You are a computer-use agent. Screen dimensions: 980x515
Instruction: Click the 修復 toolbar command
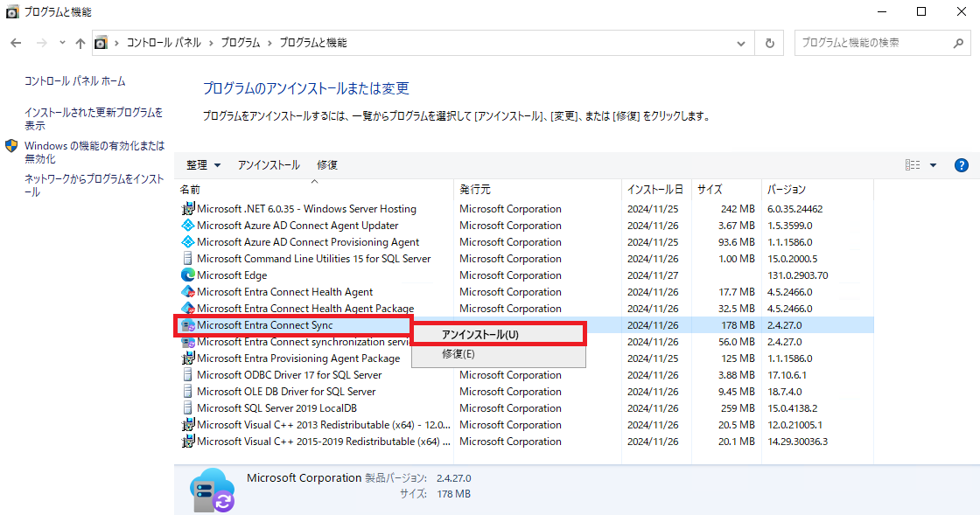tap(327, 164)
